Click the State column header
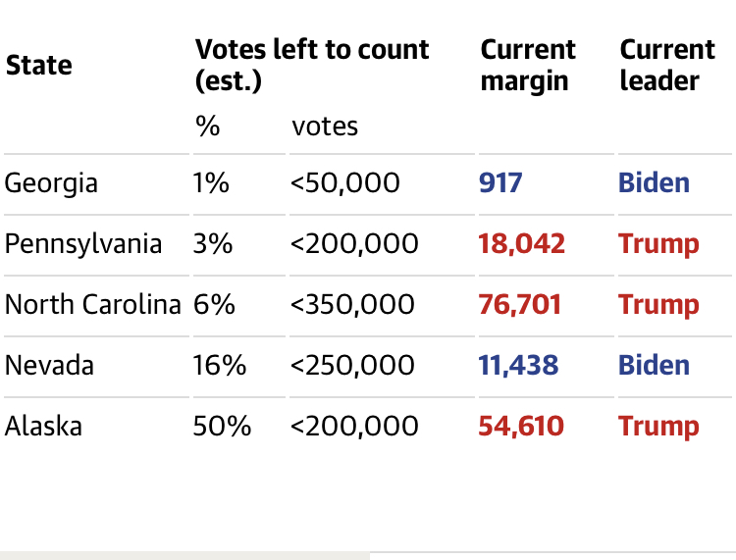 coord(39,65)
